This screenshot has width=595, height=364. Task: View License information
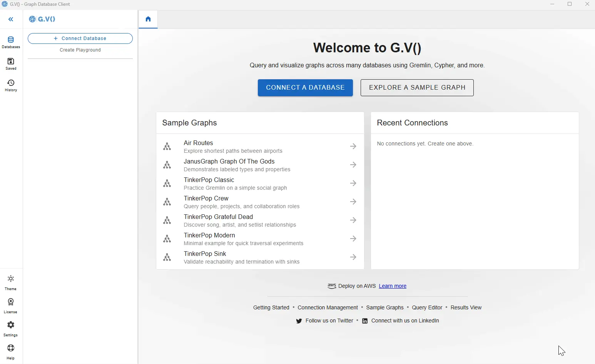coord(10,305)
